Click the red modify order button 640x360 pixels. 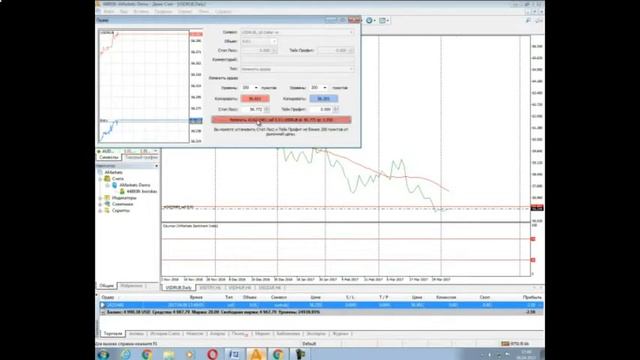[281, 120]
